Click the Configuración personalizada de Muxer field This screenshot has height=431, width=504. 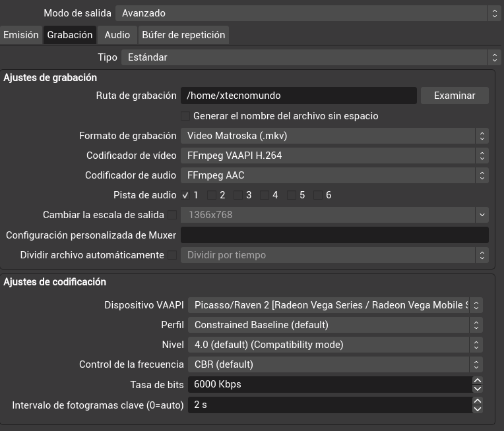tap(334, 235)
